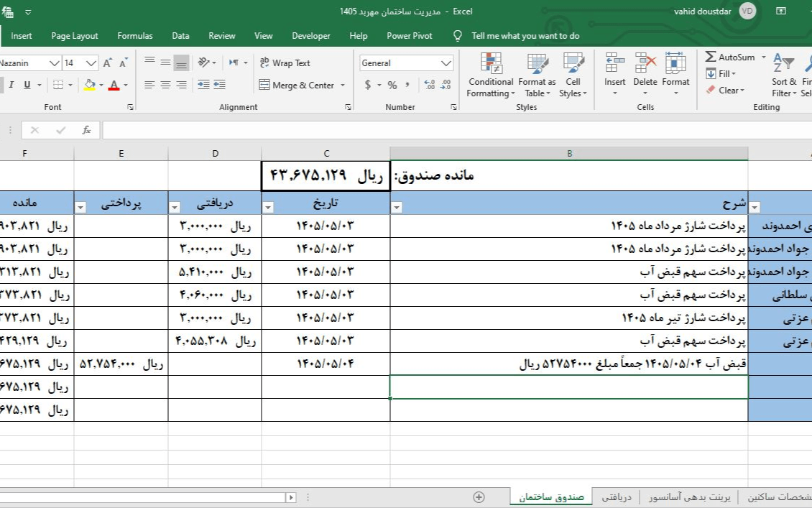This screenshot has width=812, height=508.
Task: Open the Formulas tab
Action: 134,36
